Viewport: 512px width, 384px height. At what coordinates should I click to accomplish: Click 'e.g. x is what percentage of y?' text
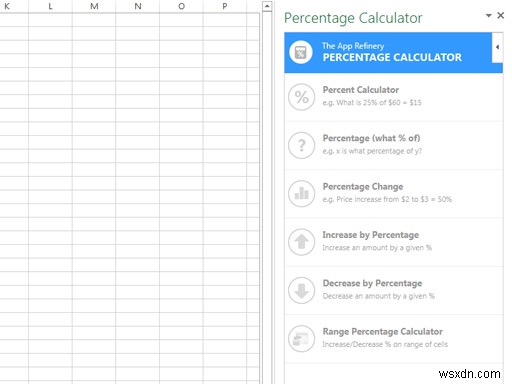coord(372,151)
